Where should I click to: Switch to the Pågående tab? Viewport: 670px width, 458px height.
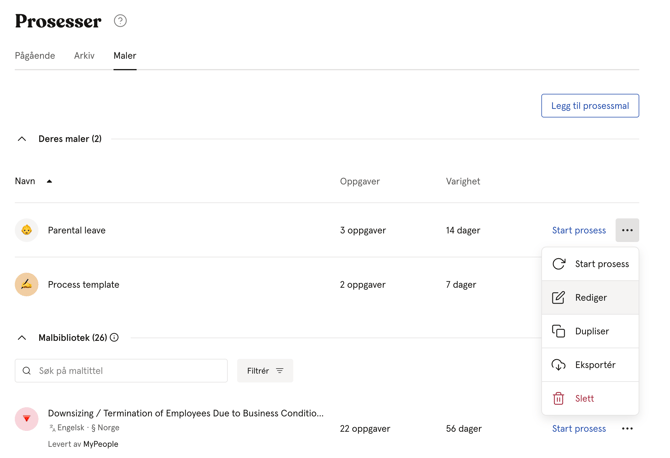pos(35,56)
